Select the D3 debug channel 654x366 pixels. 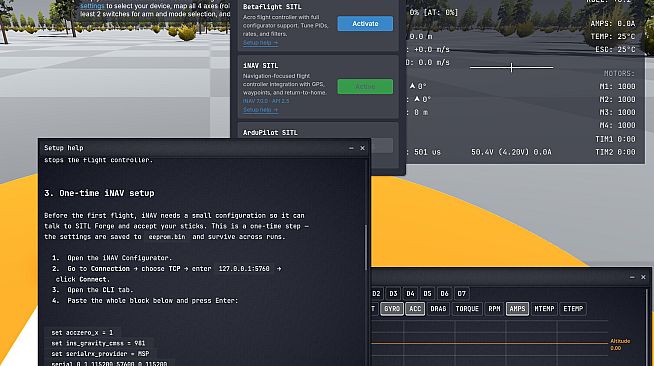(393, 293)
